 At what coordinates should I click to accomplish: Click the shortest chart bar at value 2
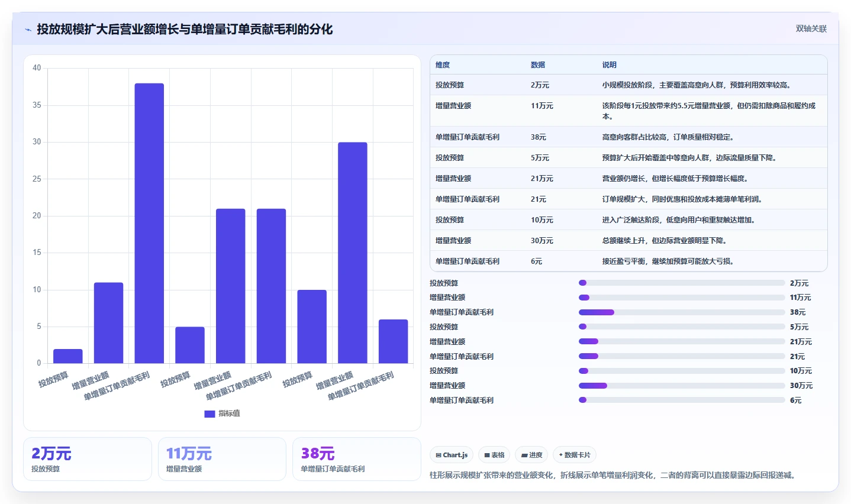coord(68,356)
